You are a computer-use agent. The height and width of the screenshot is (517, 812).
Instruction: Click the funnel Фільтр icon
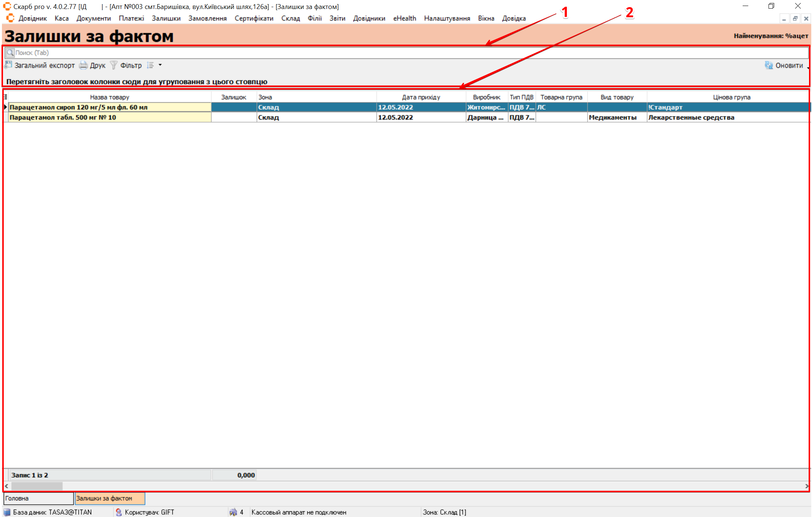tap(114, 65)
